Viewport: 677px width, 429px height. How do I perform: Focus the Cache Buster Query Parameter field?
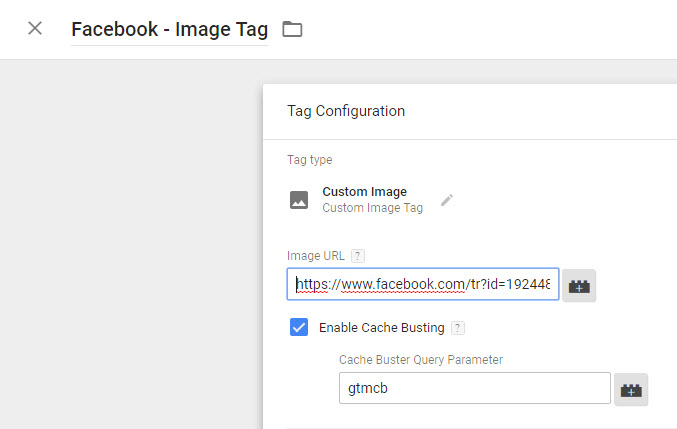click(475, 388)
